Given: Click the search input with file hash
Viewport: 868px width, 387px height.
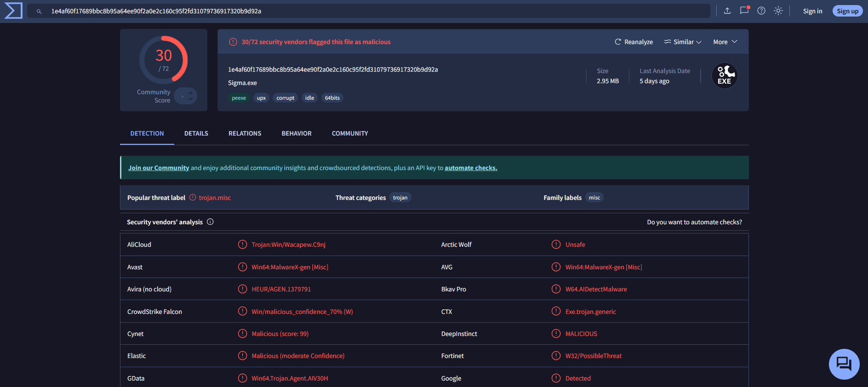Looking at the screenshot, I should pyautogui.click(x=369, y=11).
